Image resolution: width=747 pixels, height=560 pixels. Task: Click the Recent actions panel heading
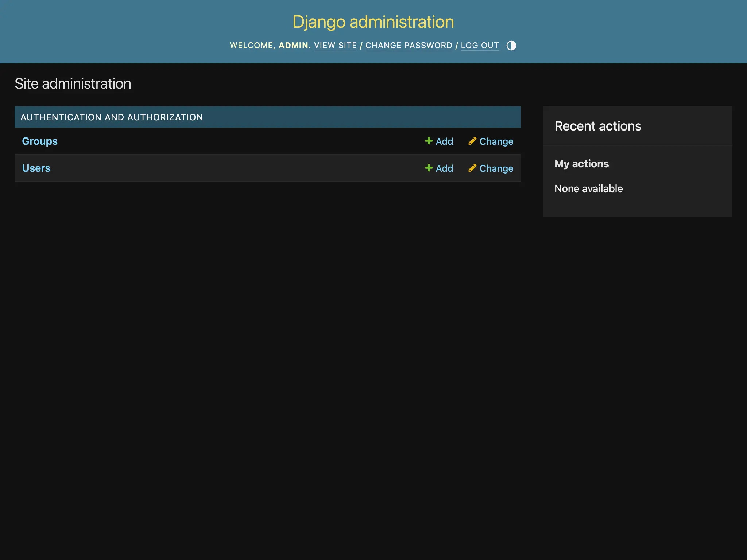click(597, 126)
